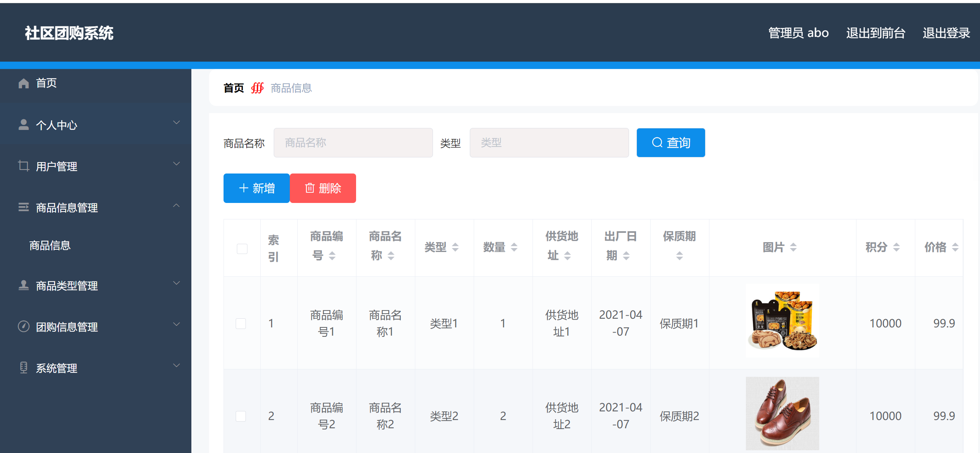Click the red breadcrumb separator icon
The width and height of the screenshot is (980, 453).
[257, 88]
